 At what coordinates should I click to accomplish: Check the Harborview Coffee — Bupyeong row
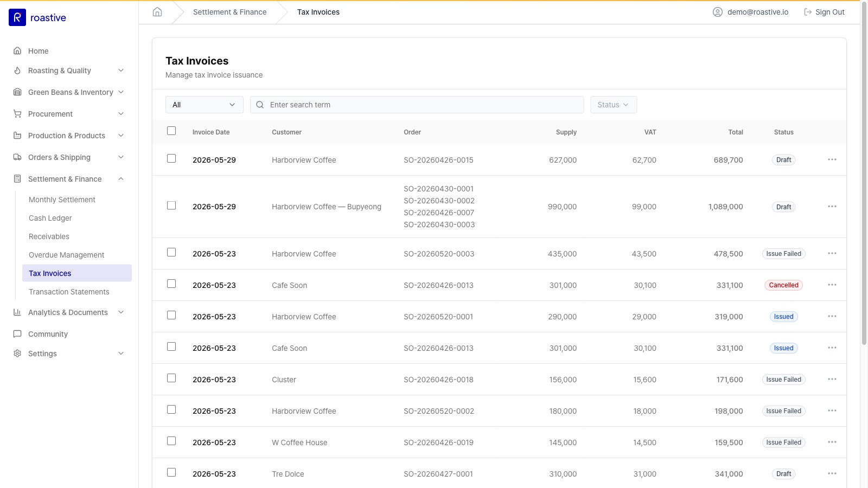tap(171, 206)
